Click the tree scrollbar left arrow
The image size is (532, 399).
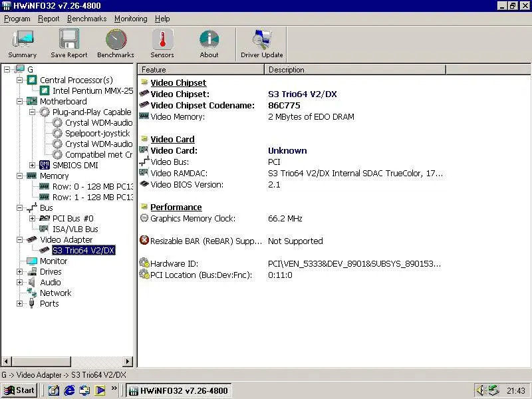click(x=7, y=361)
